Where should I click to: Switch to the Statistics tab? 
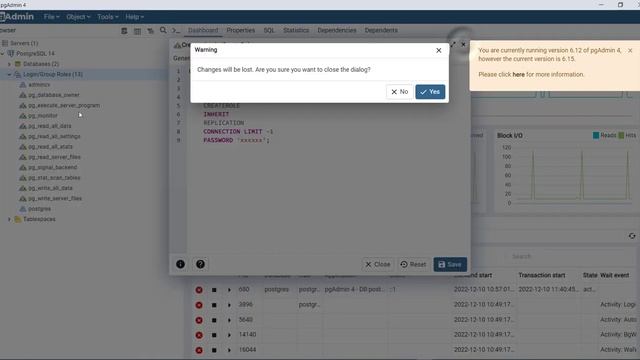click(296, 30)
